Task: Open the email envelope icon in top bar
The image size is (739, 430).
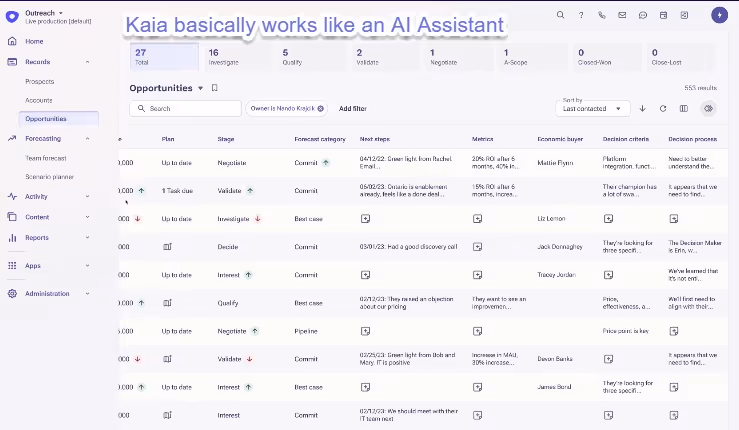Action: (622, 15)
